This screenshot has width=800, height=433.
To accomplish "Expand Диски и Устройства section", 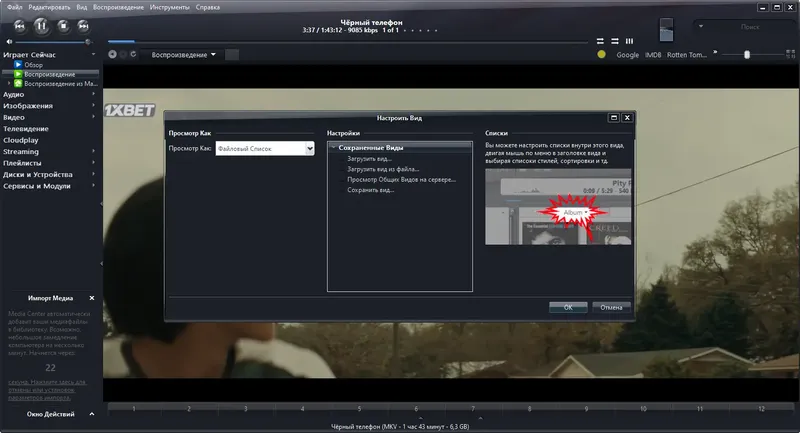I will point(93,174).
